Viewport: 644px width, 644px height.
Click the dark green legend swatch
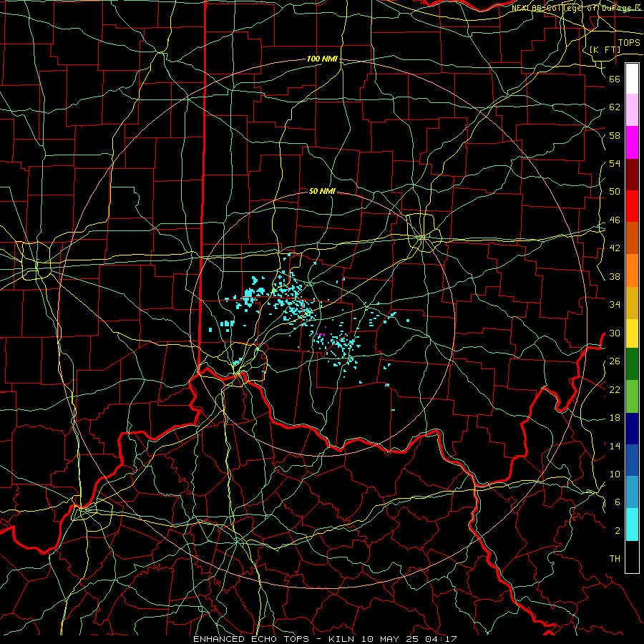tap(632, 364)
